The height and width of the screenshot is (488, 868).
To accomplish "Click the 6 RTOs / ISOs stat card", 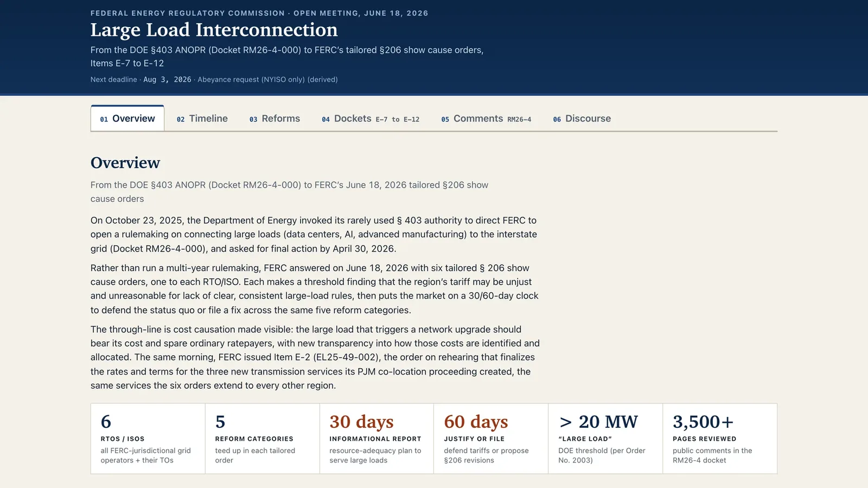I will (148, 439).
